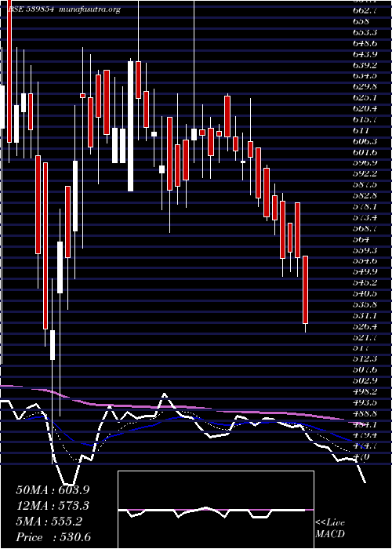This screenshot has width=392, height=549.
Task: Click the <<Live MACD label
Action: click(330, 529)
